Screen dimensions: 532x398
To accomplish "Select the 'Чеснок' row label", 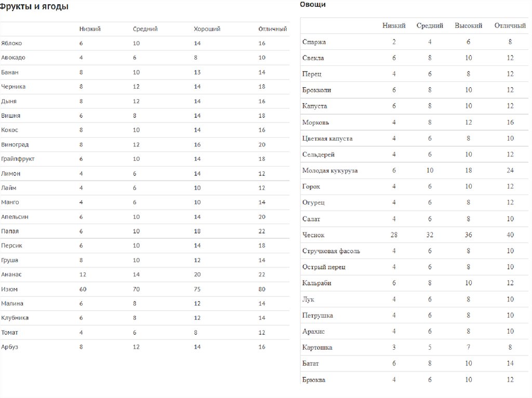I will [x=313, y=235].
